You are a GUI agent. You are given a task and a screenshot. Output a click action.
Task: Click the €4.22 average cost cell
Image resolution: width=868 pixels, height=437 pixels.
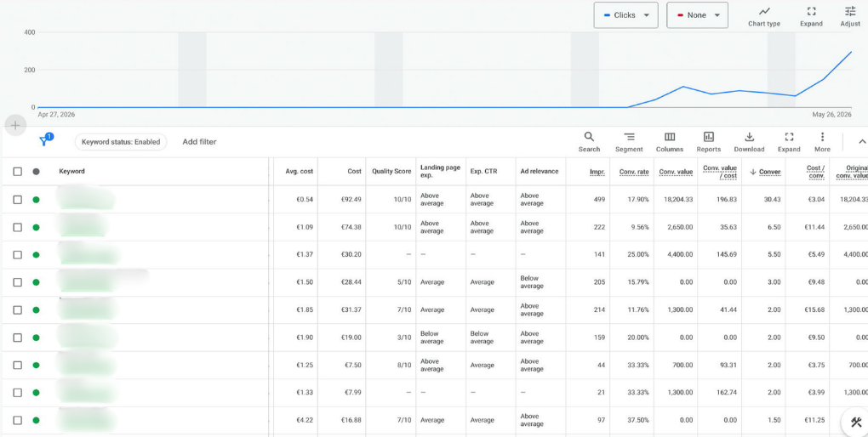point(305,420)
